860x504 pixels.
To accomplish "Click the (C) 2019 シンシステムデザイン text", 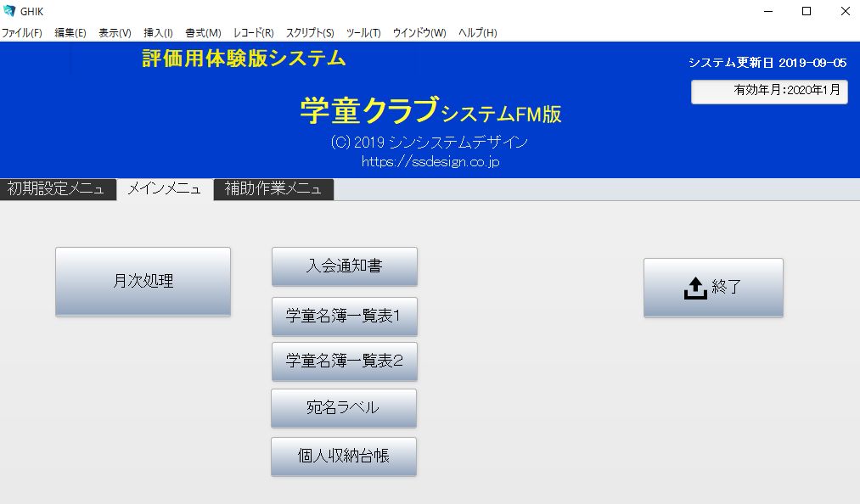I will click(430, 142).
